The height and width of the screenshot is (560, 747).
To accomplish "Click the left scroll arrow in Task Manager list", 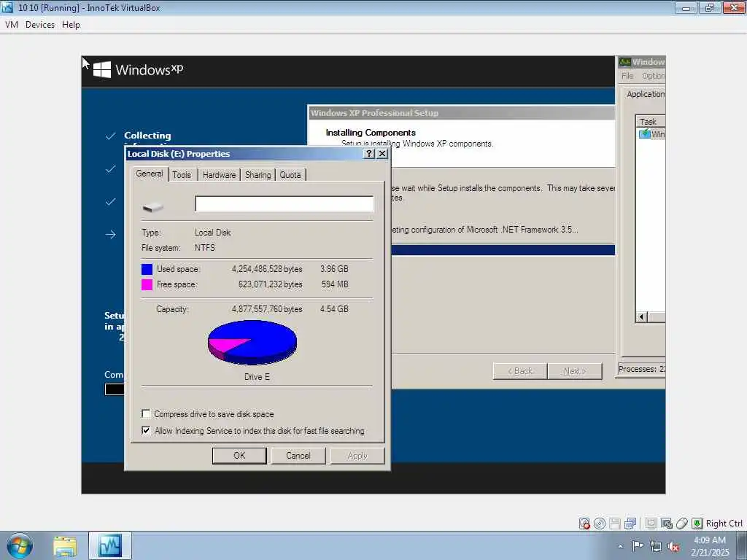I will pos(641,316).
